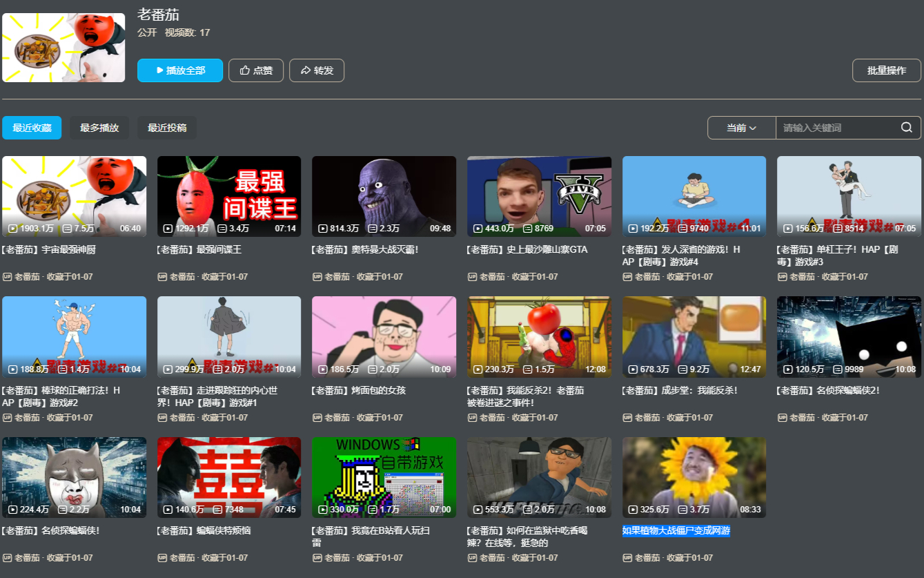The image size is (924, 578).
Task: Click the 老番茄 favorites folder cover image
Action: [63, 48]
